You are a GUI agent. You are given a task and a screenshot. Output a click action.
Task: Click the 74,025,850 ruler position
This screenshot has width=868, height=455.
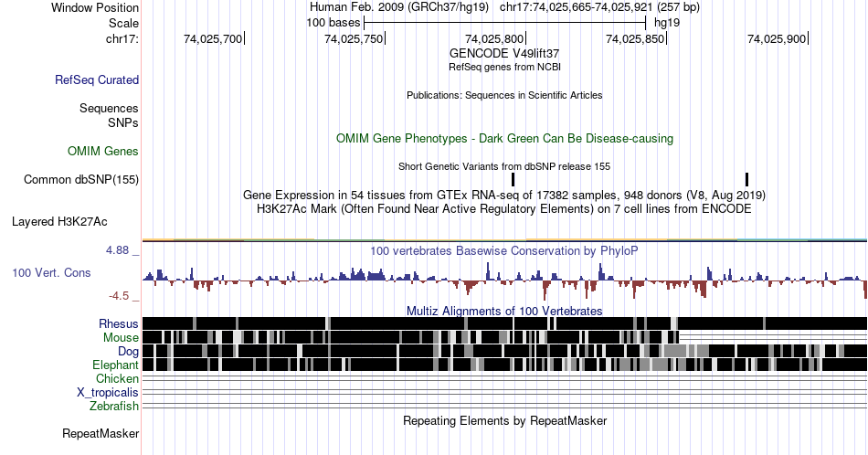point(636,38)
